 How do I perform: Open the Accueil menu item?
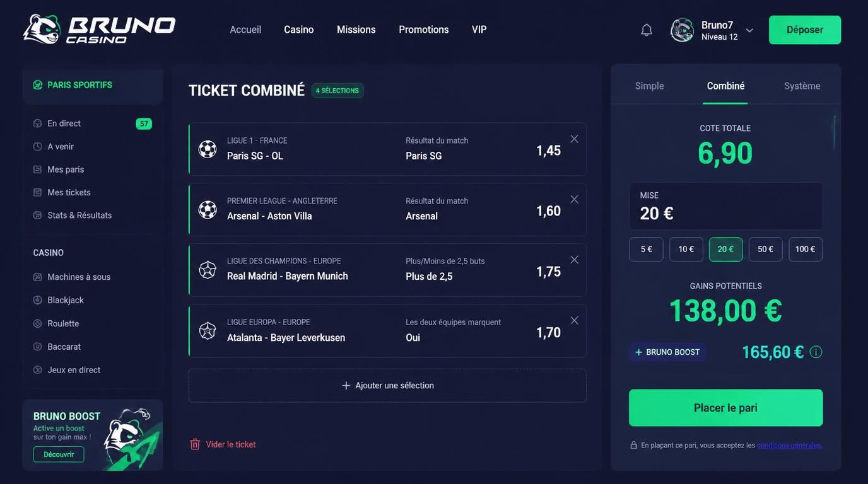(245, 30)
